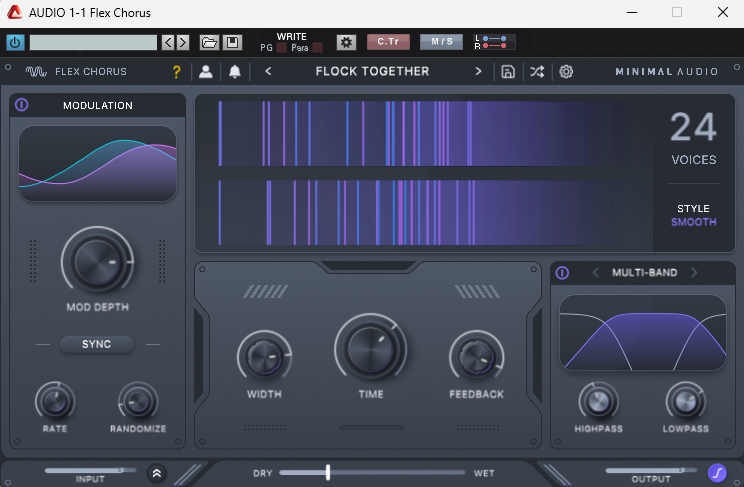Click the STYLE label
Viewport: 744px width, 487px height.
pyautogui.click(x=693, y=208)
